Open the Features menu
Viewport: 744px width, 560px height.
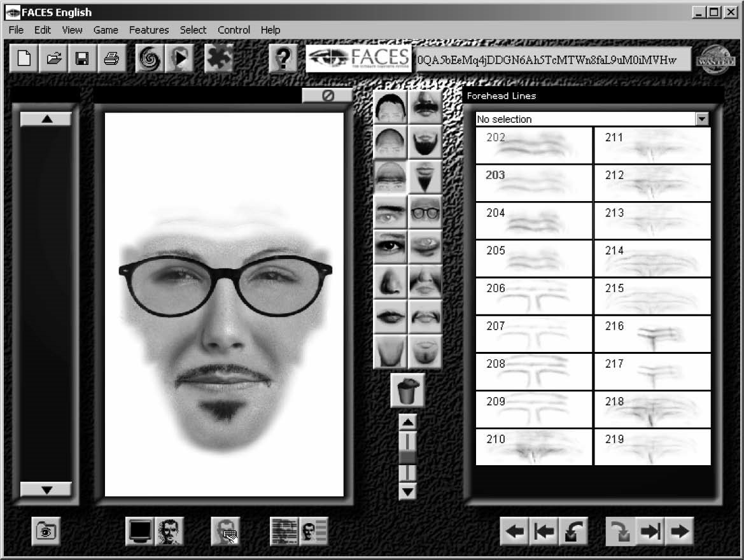[149, 30]
